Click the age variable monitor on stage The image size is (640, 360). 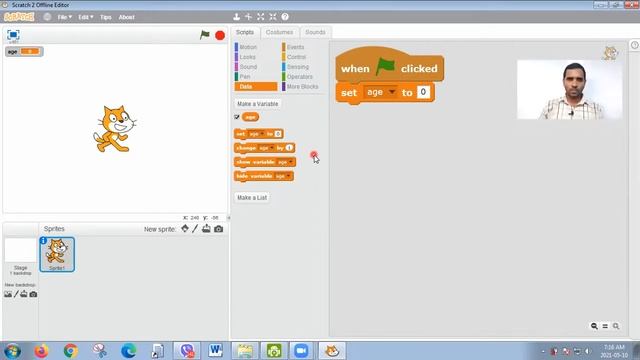[x=24, y=51]
